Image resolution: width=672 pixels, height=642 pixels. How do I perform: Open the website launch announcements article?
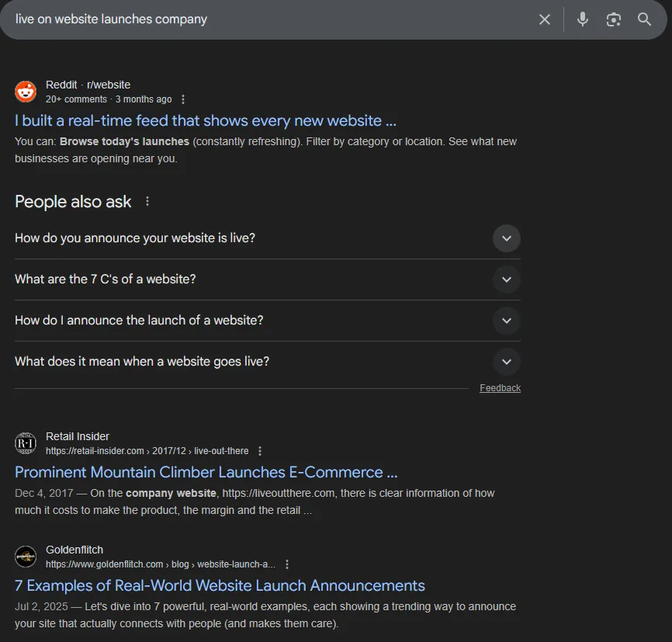219,585
